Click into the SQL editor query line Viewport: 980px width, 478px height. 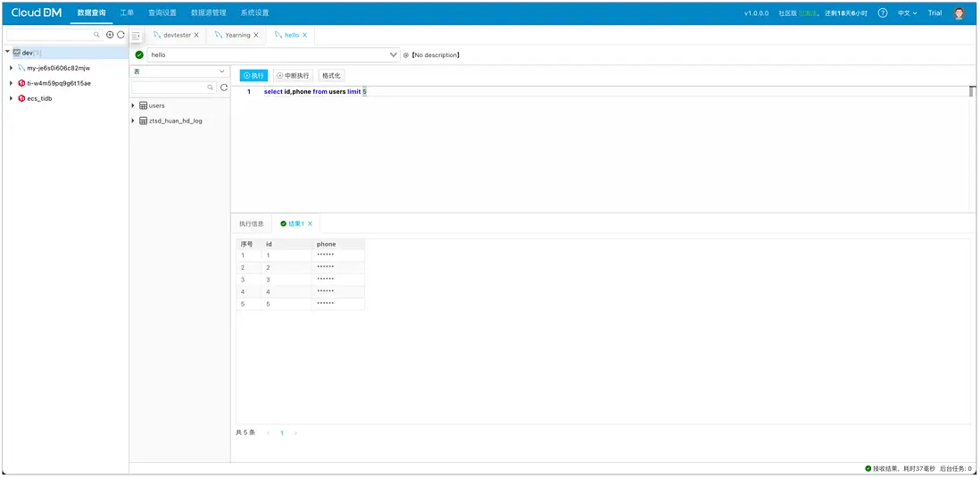tap(315, 92)
